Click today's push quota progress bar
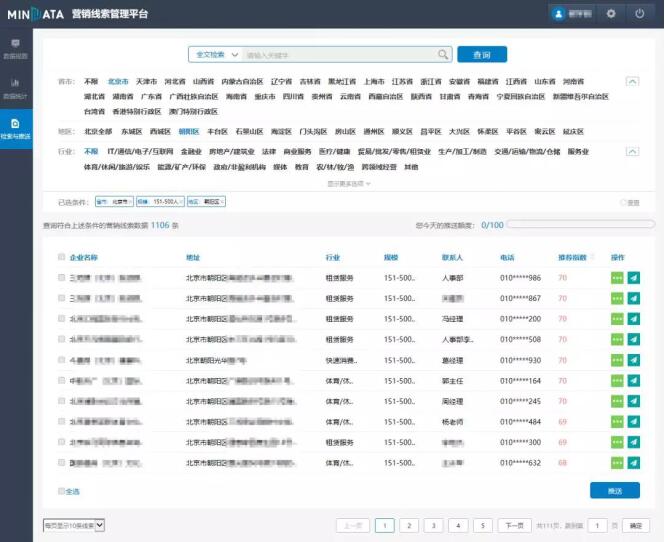Screen dimensions: 665x542 580,225
